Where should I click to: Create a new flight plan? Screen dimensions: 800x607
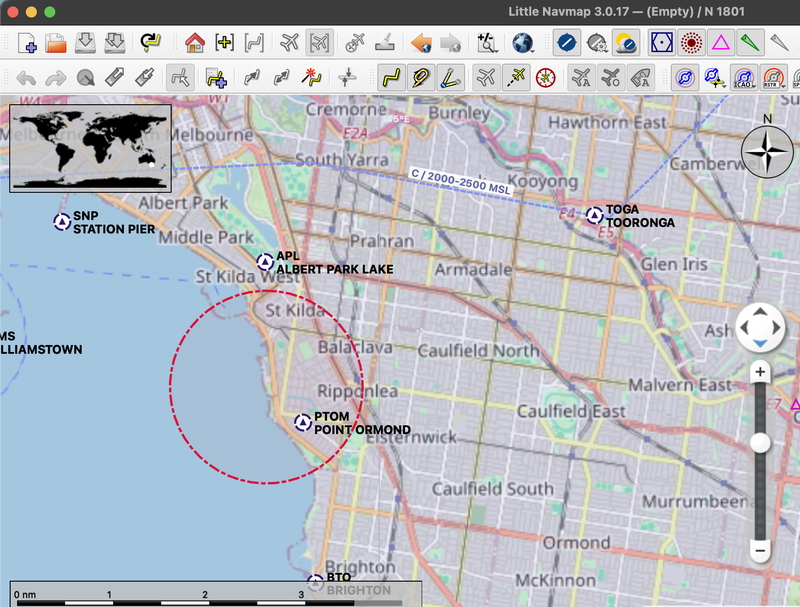(28, 44)
